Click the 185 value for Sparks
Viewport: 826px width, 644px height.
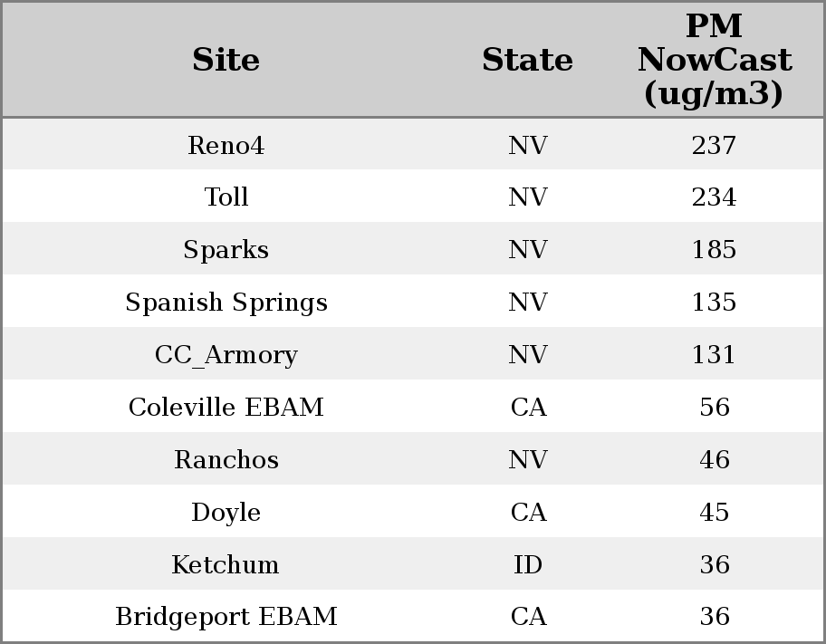pos(714,250)
